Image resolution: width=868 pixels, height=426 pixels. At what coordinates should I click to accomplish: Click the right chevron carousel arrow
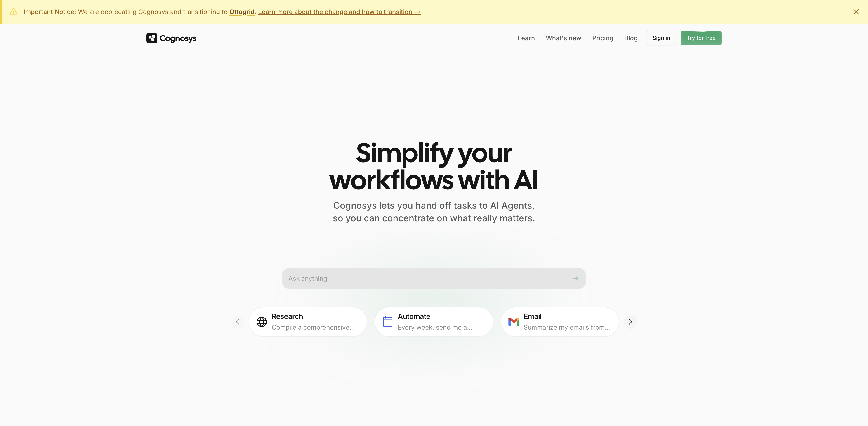[x=630, y=322]
